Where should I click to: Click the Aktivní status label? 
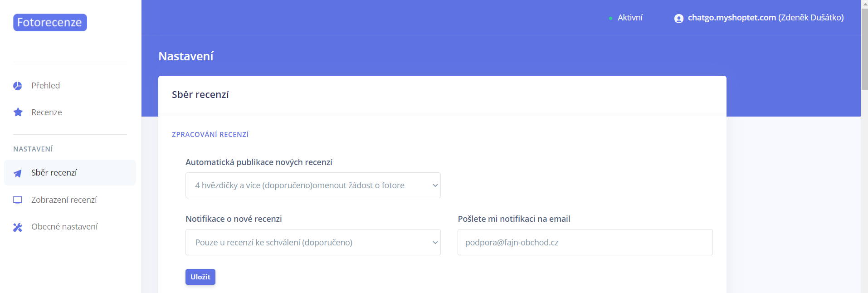(x=630, y=18)
